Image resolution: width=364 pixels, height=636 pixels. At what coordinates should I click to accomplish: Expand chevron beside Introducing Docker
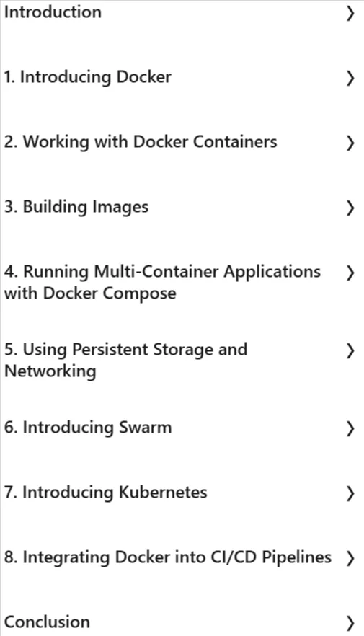coord(350,78)
